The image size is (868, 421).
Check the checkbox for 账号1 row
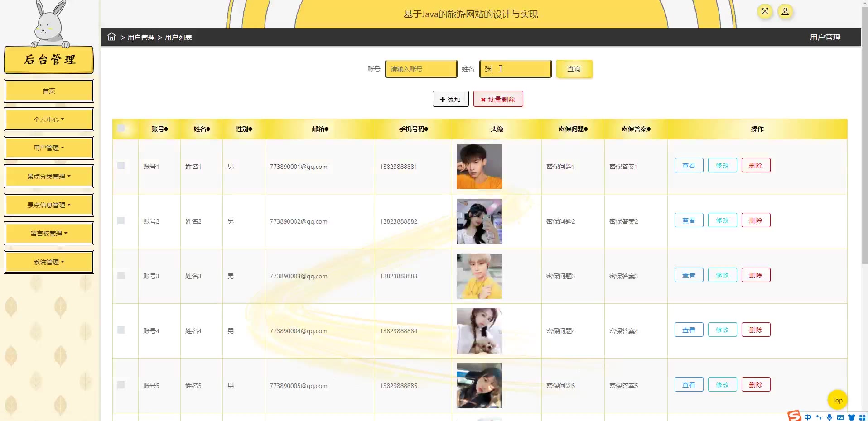click(121, 166)
